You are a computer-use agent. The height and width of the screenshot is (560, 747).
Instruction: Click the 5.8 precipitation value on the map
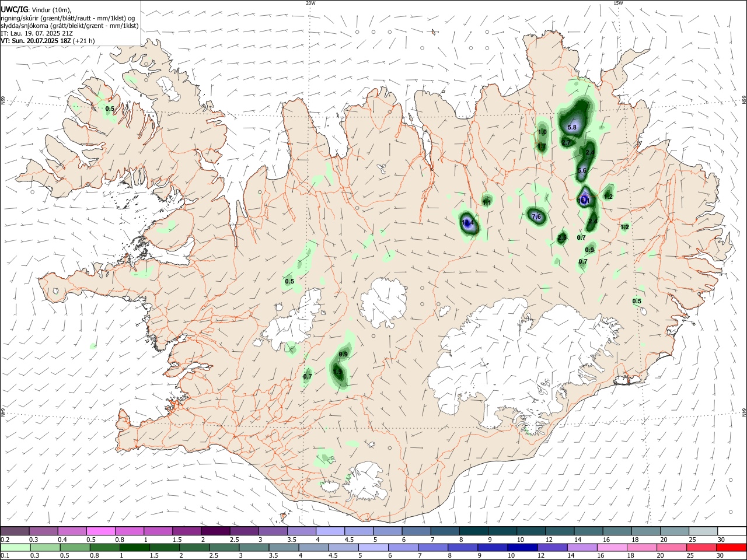point(572,127)
